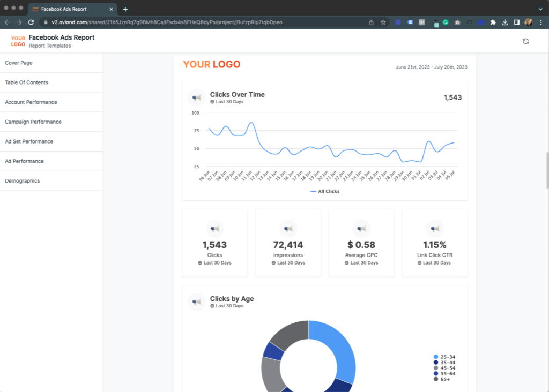This screenshot has height=392, width=549.
Task: Jump to the Demographics section
Action: [x=51, y=181]
